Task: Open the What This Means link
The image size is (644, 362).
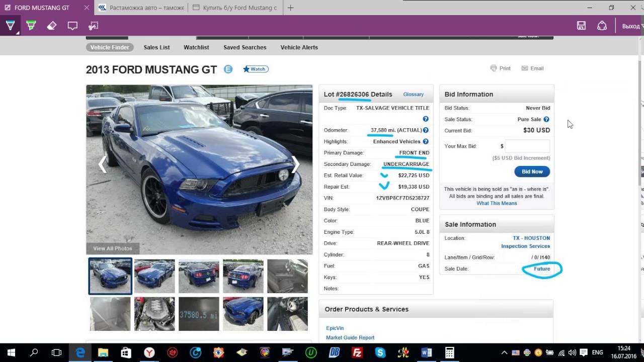Action: tap(497, 203)
